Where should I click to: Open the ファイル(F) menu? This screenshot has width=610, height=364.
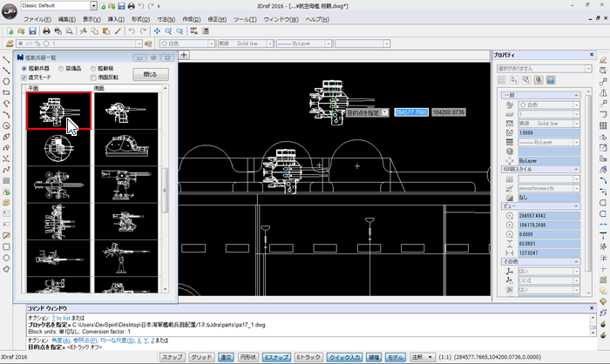coord(37,19)
